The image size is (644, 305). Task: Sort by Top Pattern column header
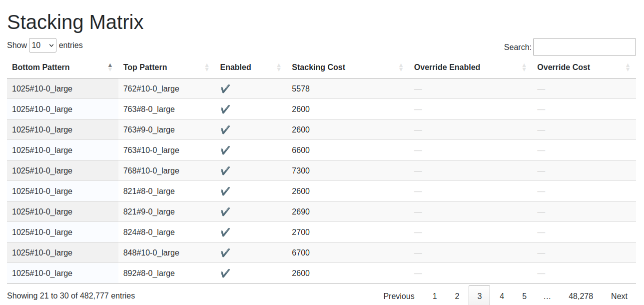click(166, 67)
